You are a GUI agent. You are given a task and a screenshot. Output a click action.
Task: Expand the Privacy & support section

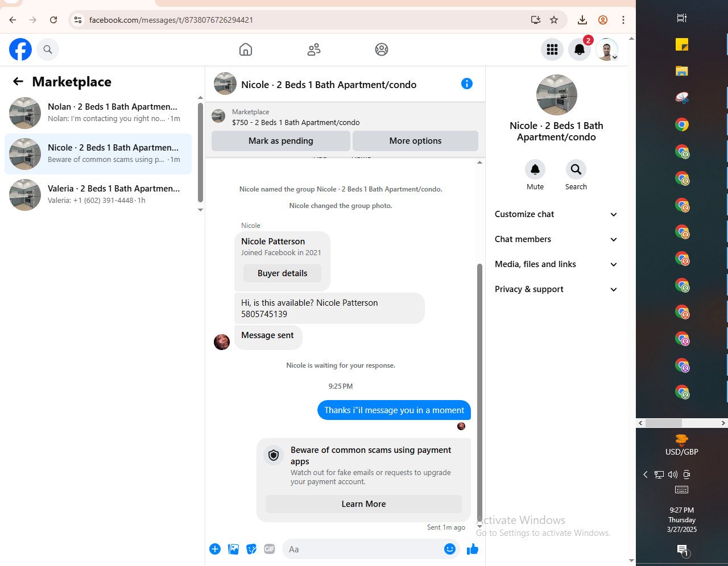556,289
